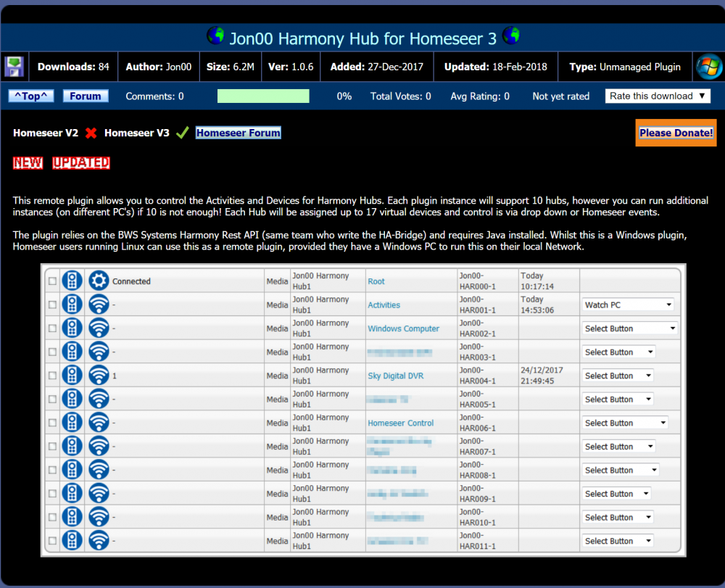Click the green rating progress bar

click(x=263, y=96)
